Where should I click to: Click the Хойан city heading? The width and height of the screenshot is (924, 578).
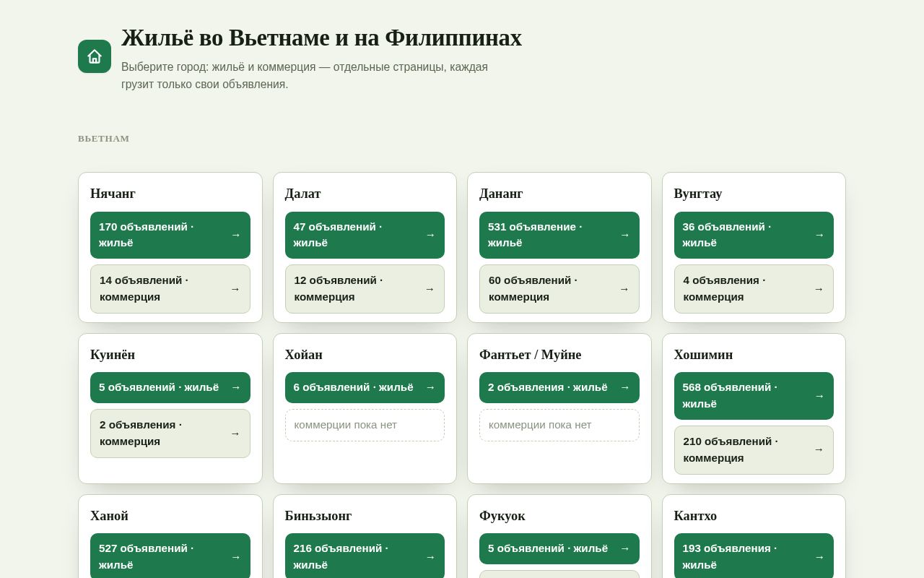303,355
